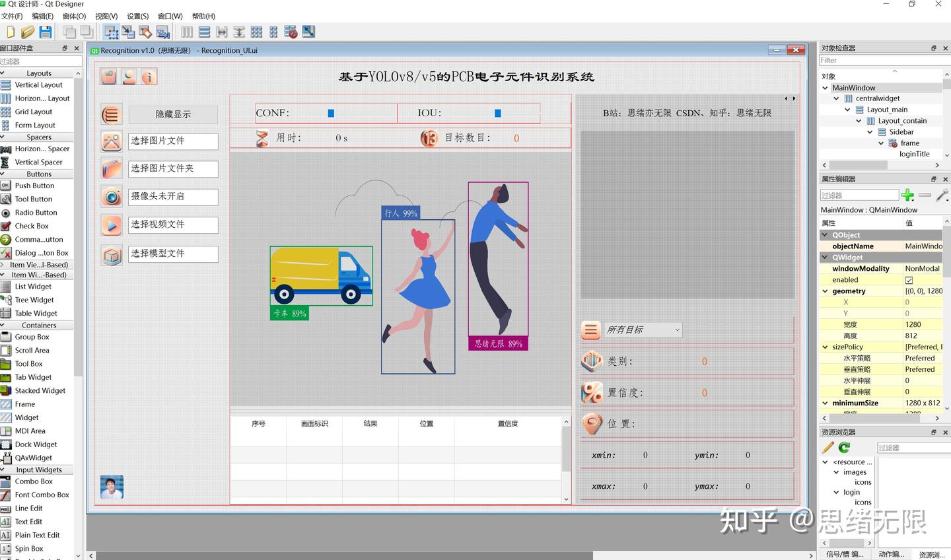Click the Save form icon in toolbar
Viewport: 951px width, 560px height.
coord(44,32)
